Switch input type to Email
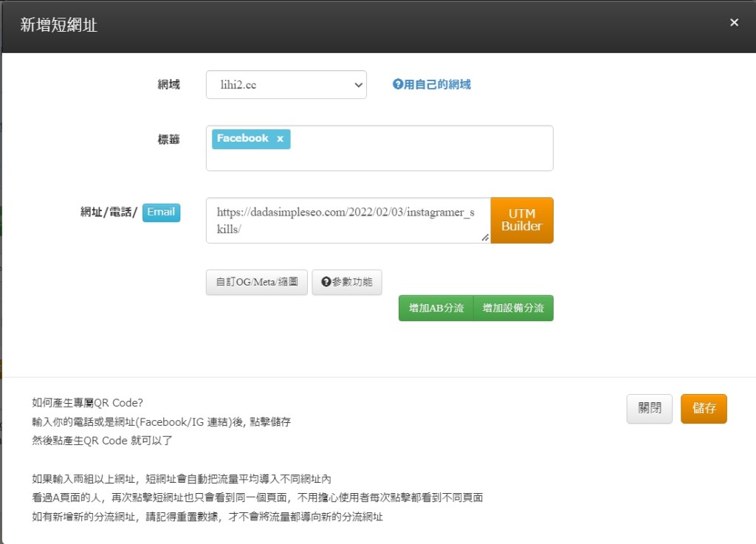This screenshot has height=544, width=756. 161,213
